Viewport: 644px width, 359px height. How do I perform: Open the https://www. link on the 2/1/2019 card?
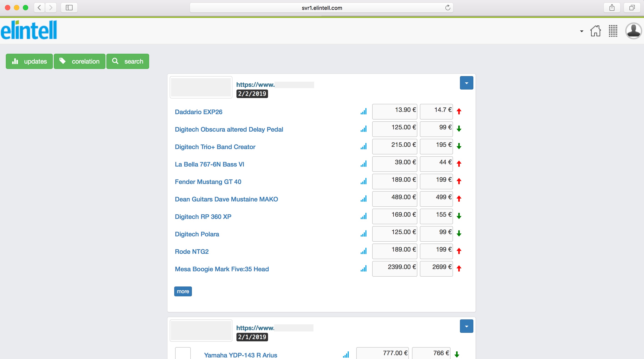pyautogui.click(x=255, y=328)
